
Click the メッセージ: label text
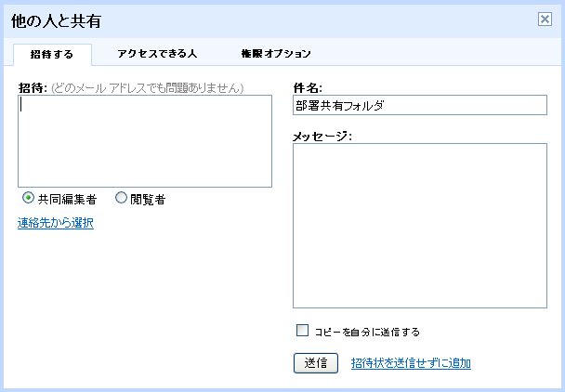(x=322, y=136)
